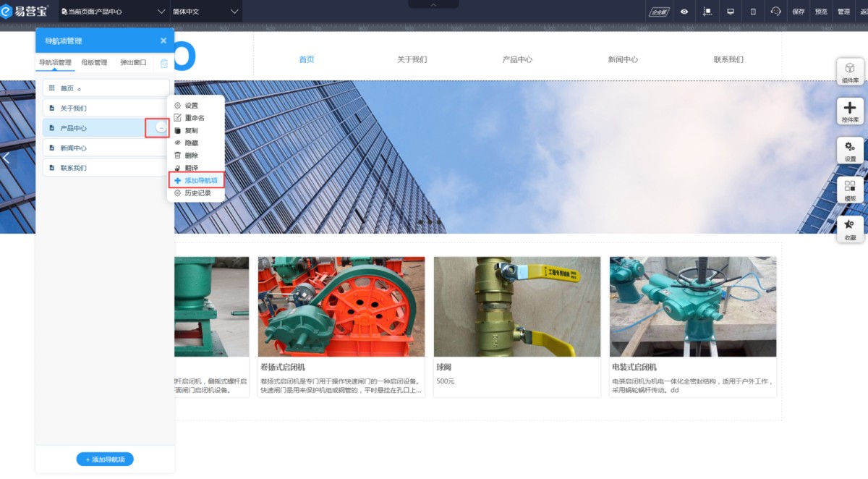Image resolution: width=868 pixels, height=479 pixels.
Task: Open the 组件库 component library
Action: [849, 72]
